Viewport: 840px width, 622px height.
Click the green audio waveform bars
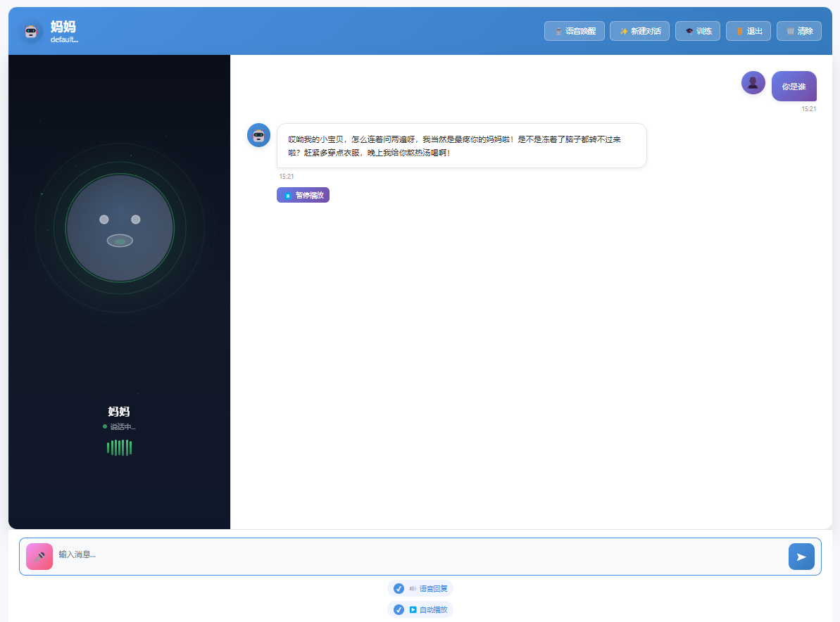(x=120, y=448)
